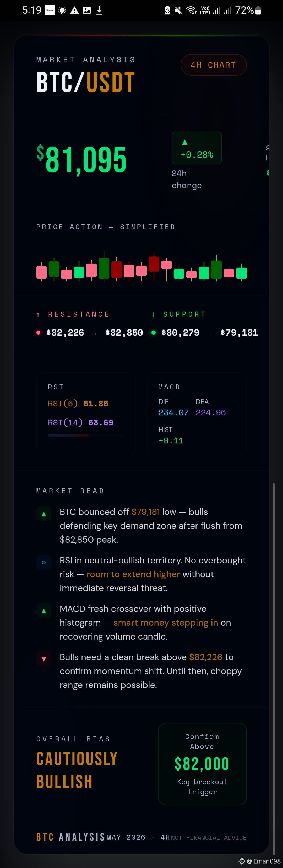
Task: Click the red resistance dot before $82,226
Action: click(x=39, y=333)
